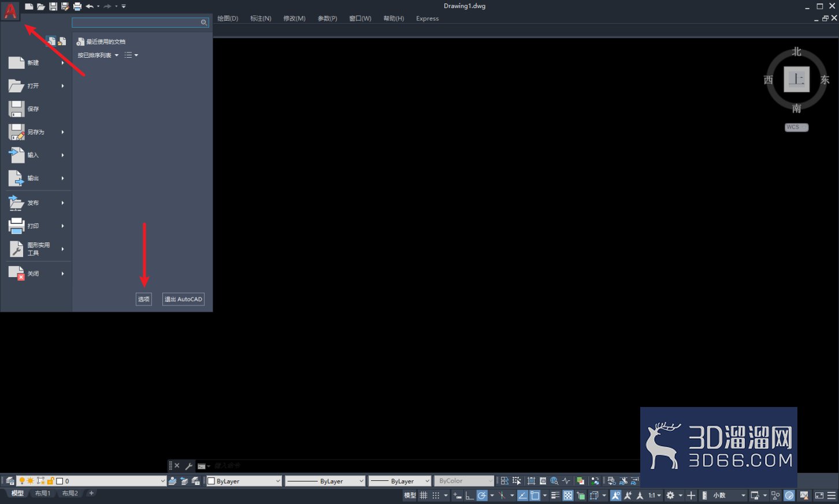The height and width of the screenshot is (504, 839).
Task: Select 打开 in the application menu
Action: pos(36,86)
